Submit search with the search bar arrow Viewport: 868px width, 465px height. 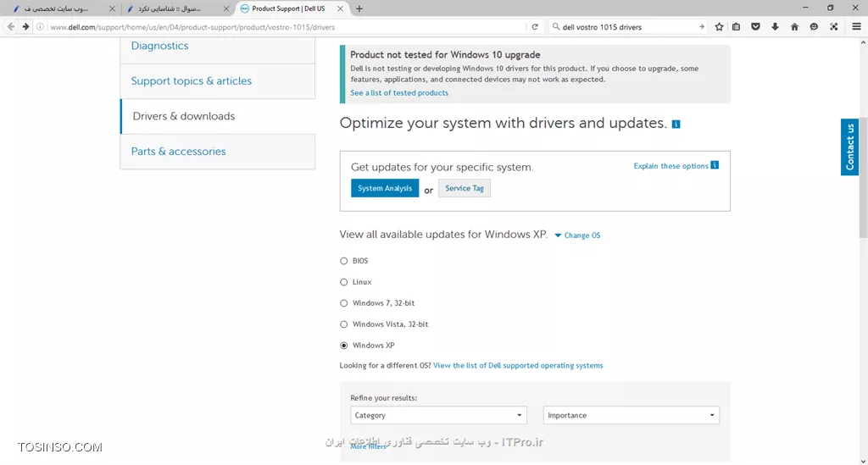701,26
